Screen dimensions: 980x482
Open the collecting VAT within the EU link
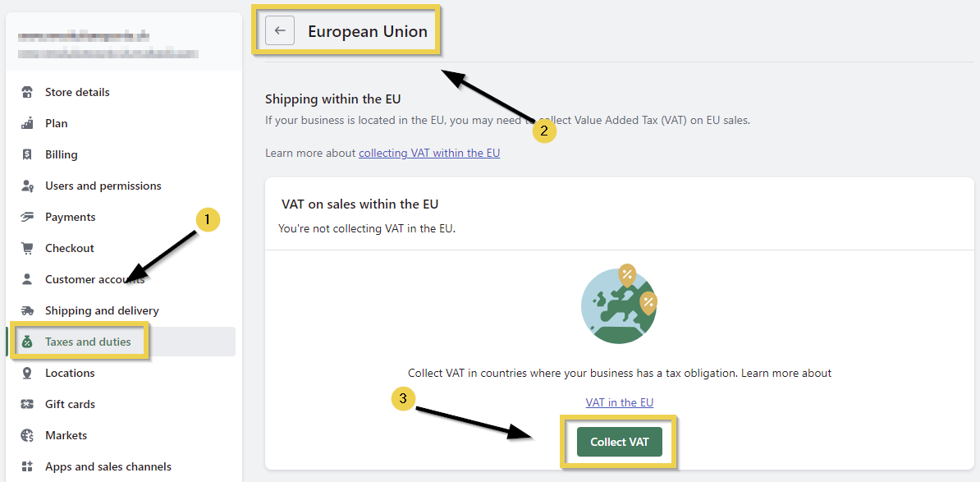(429, 153)
